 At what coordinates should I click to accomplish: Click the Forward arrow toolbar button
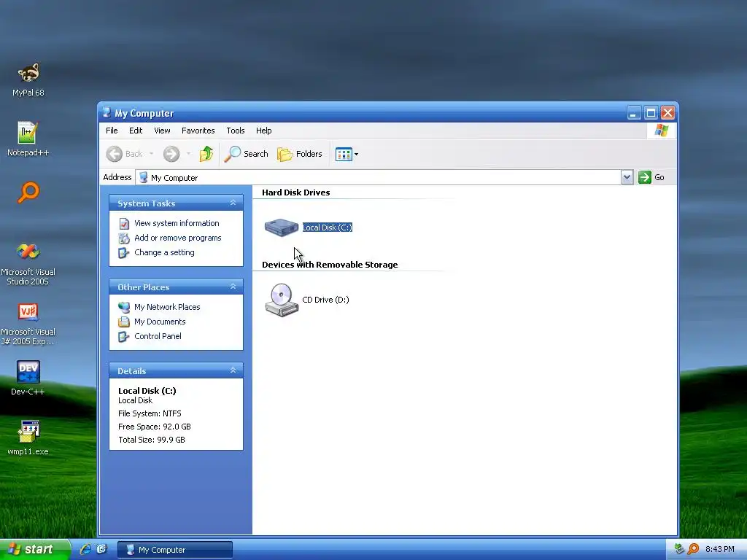pyautogui.click(x=171, y=154)
